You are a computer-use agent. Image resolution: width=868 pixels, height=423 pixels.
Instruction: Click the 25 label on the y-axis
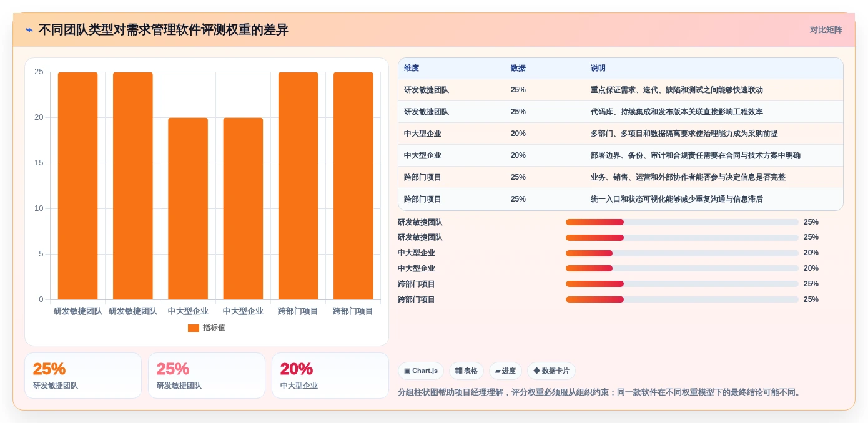pyautogui.click(x=39, y=72)
